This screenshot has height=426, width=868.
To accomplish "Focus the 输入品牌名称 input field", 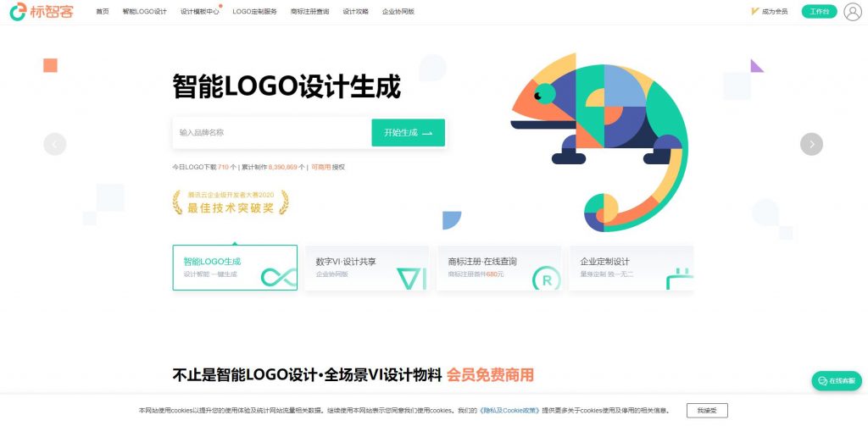I will click(272, 133).
